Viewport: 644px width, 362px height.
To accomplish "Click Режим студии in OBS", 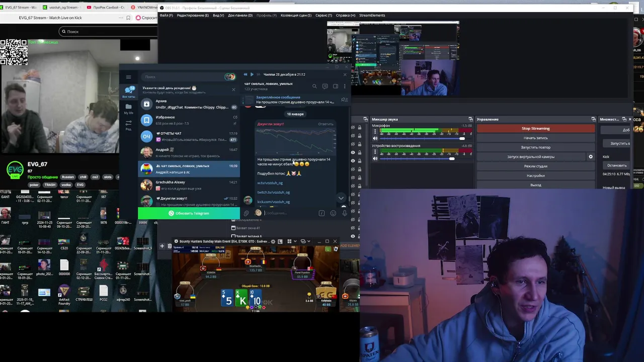I will (x=536, y=166).
